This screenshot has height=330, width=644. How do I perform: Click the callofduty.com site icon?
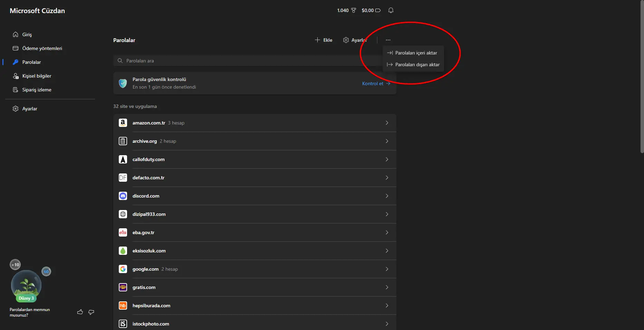tap(123, 159)
